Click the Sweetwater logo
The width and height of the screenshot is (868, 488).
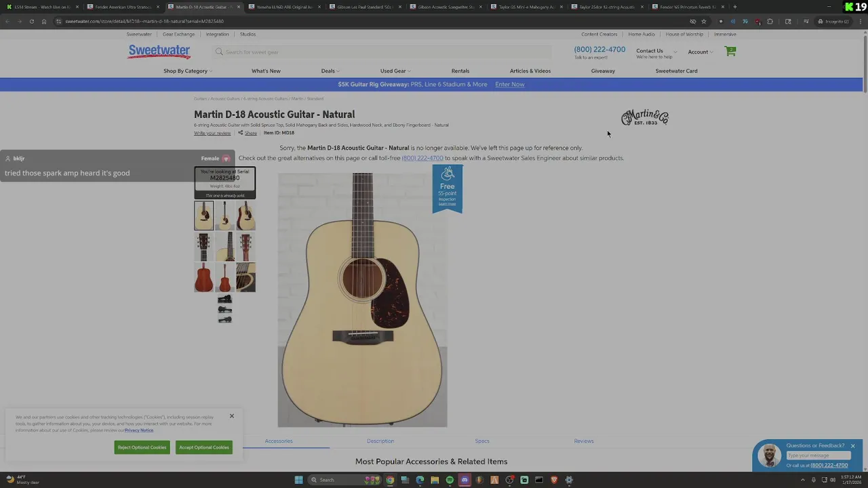pyautogui.click(x=159, y=52)
